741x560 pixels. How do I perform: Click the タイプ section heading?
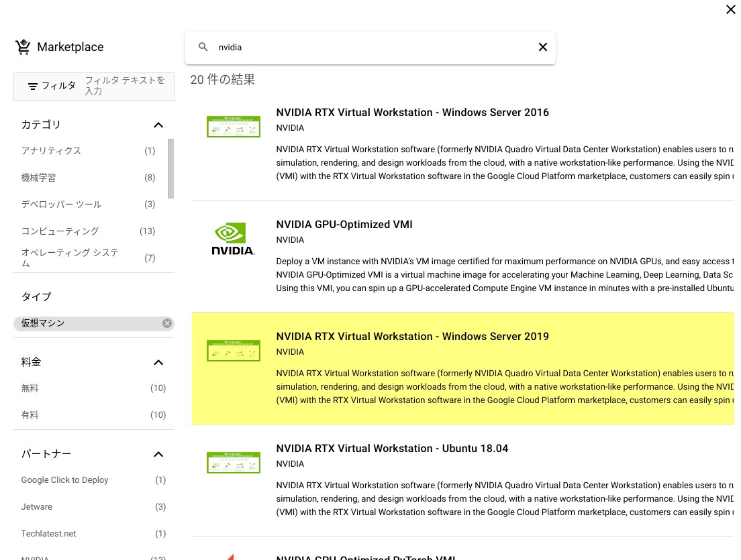tap(36, 296)
